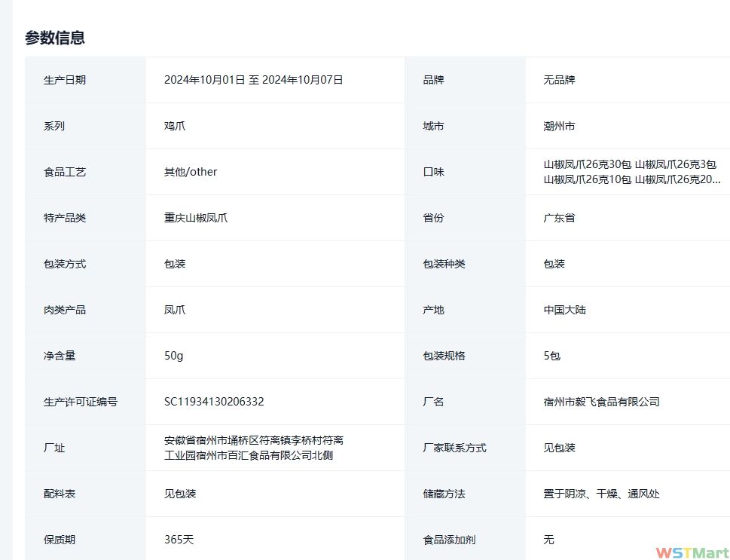The image size is (730, 560).
Task: Click the WSTMart logo watermark
Action: coord(691,552)
